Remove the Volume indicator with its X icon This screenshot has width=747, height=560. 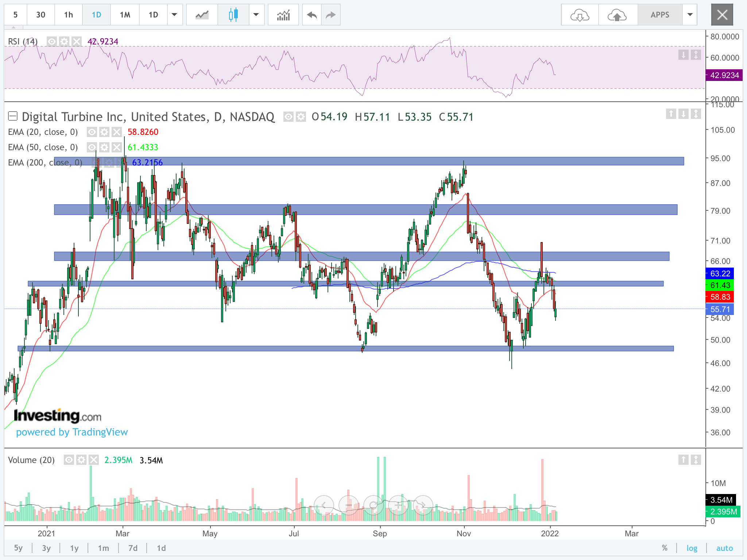point(94,460)
